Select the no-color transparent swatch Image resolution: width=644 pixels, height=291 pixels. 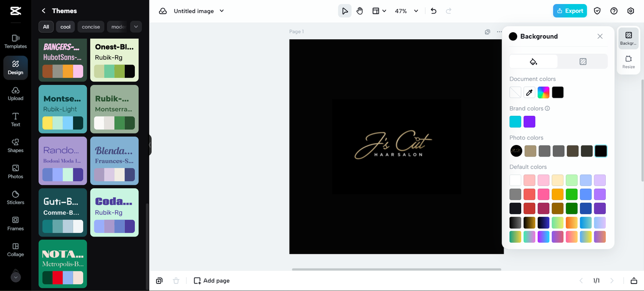click(515, 92)
